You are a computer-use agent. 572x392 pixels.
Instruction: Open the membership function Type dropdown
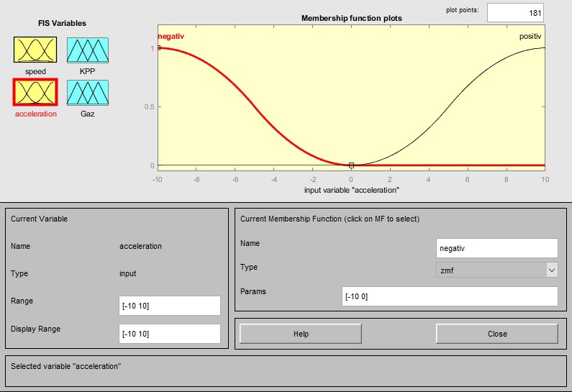pos(497,270)
